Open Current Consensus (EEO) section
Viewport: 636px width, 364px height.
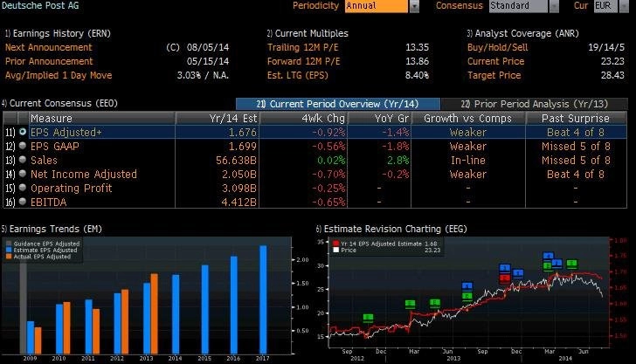point(59,103)
